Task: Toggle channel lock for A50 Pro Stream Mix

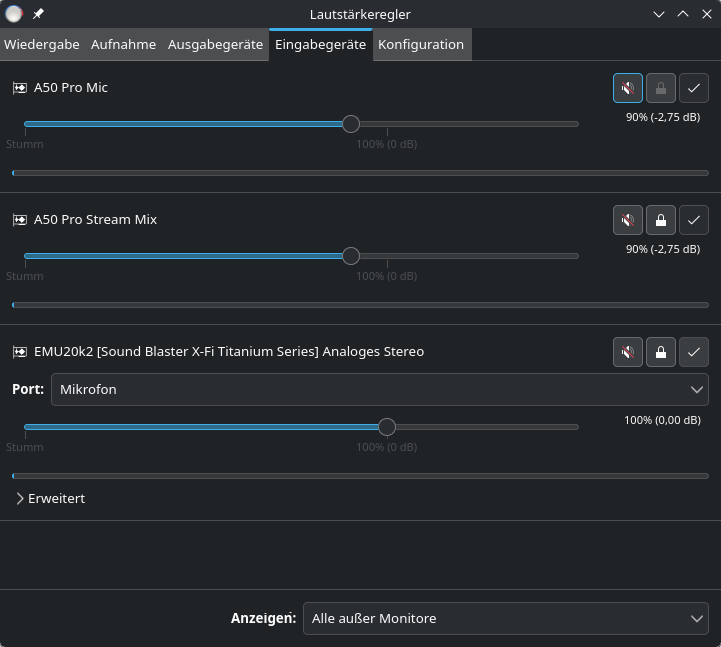Action: coord(661,220)
